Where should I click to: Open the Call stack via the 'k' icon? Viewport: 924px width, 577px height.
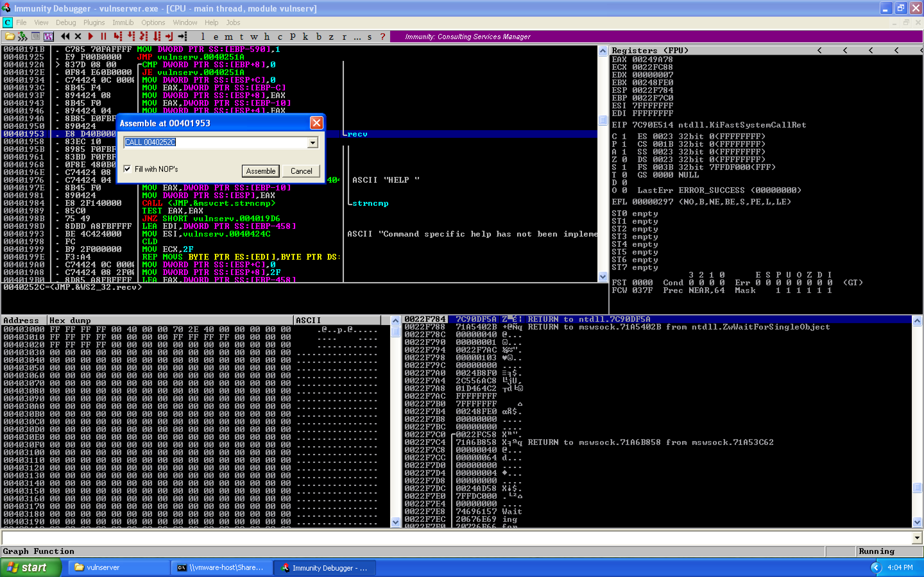click(x=305, y=36)
